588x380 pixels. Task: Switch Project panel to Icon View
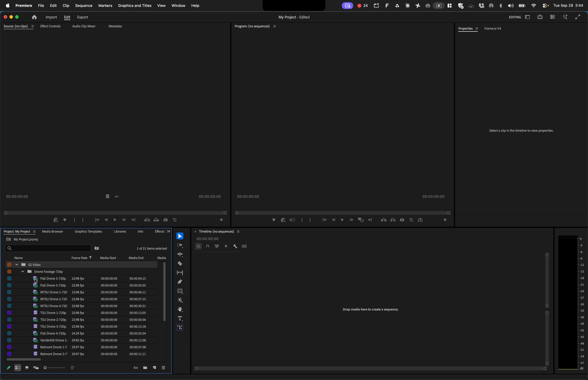[x=27, y=368]
